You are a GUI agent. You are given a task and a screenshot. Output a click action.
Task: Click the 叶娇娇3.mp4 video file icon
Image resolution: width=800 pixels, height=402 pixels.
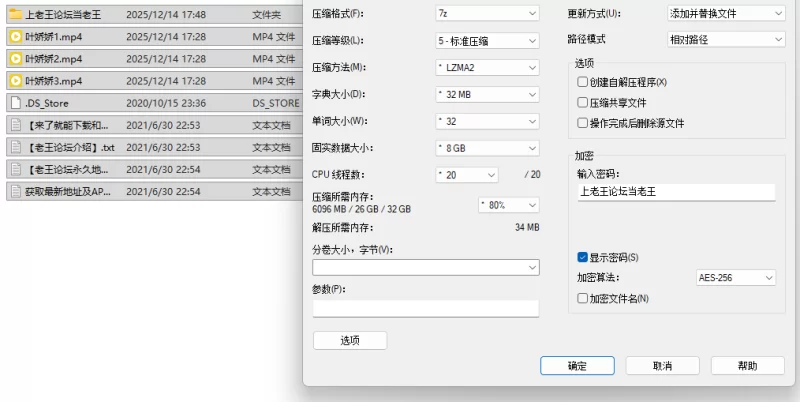click(16, 81)
